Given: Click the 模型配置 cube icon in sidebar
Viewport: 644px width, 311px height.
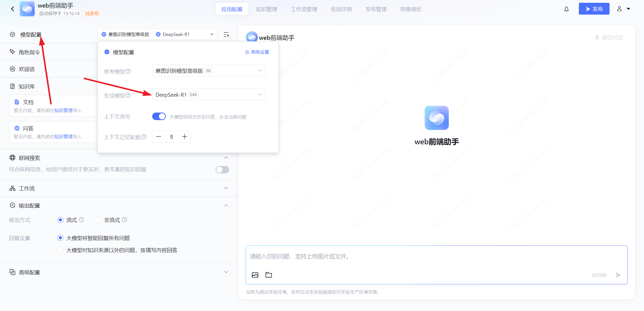Looking at the screenshot, I should [x=12, y=34].
